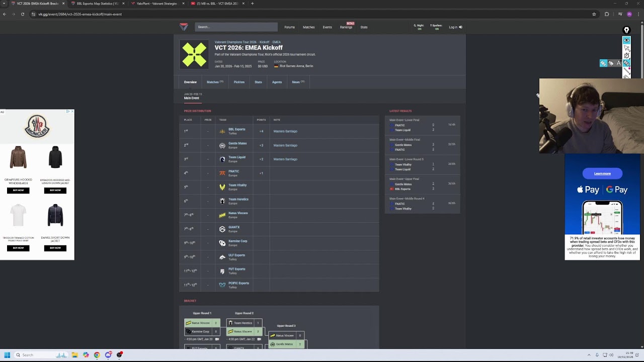Image resolution: width=644 pixels, height=362 pixels.
Task: Open Chrome's three-dot menu
Action: pos(638,14)
